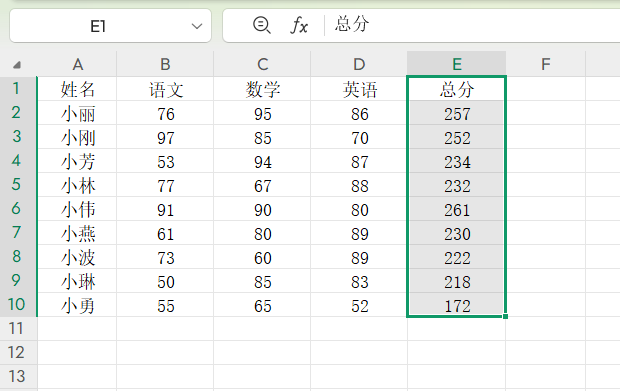Click cell containing 姓名
Screen dimensions: 620x391
click(x=78, y=89)
